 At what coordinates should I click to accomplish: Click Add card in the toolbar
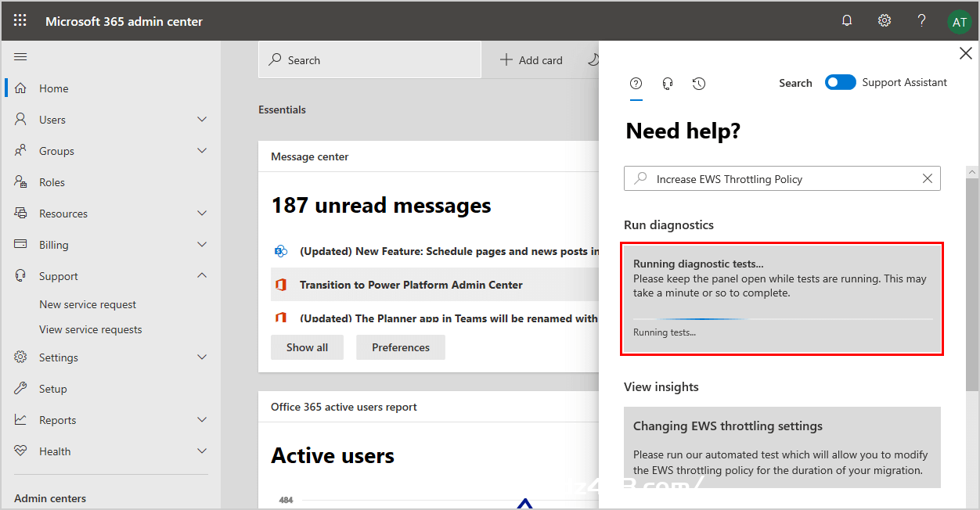[531, 60]
